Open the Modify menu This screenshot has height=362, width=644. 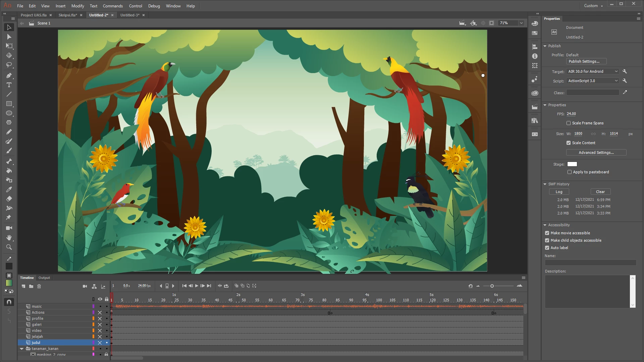(77, 6)
